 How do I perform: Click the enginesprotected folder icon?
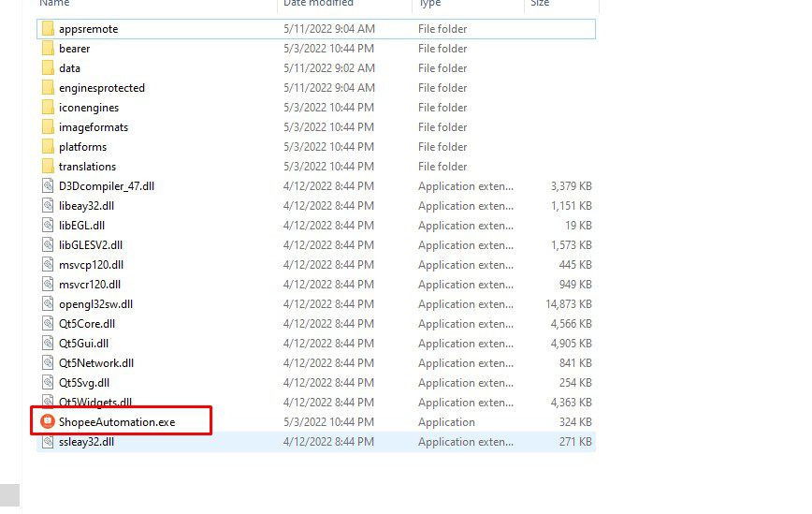click(x=48, y=88)
